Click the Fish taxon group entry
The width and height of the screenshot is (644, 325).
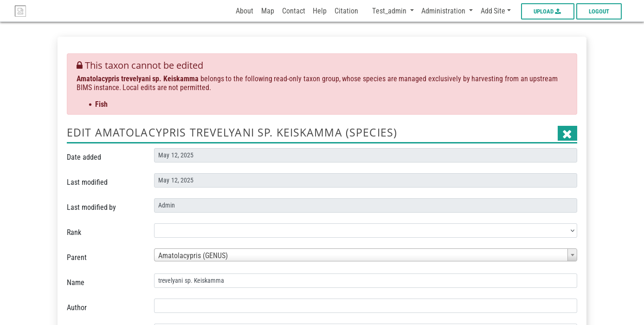[101, 104]
